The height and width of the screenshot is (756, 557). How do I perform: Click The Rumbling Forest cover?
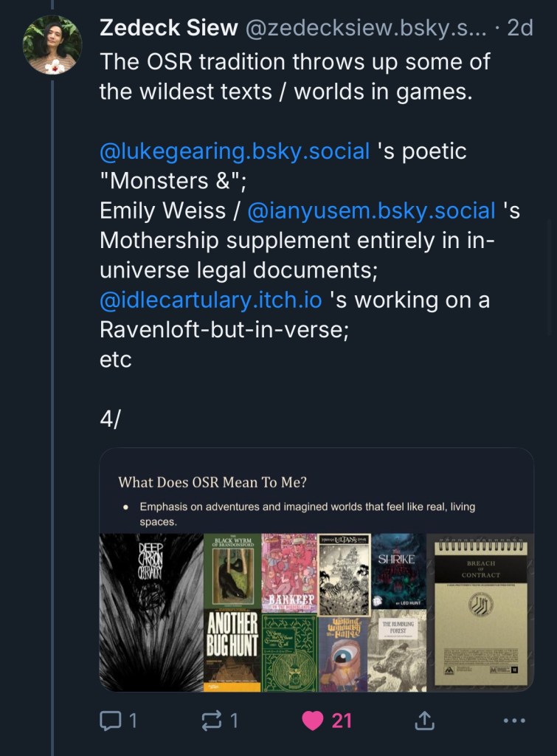click(x=397, y=650)
